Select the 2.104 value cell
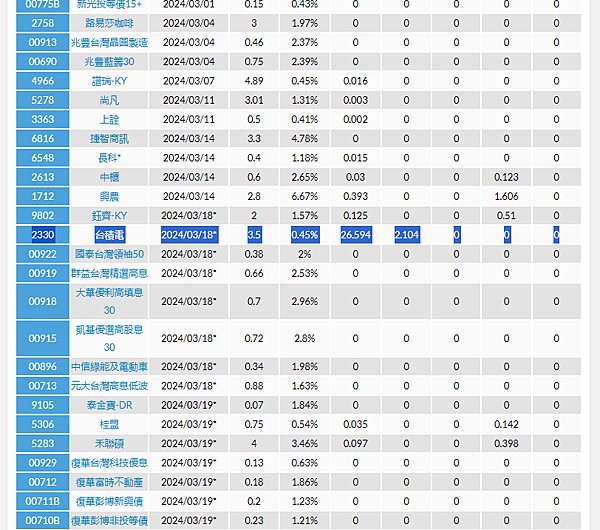This screenshot has width=600, height=530. (407, 235)
